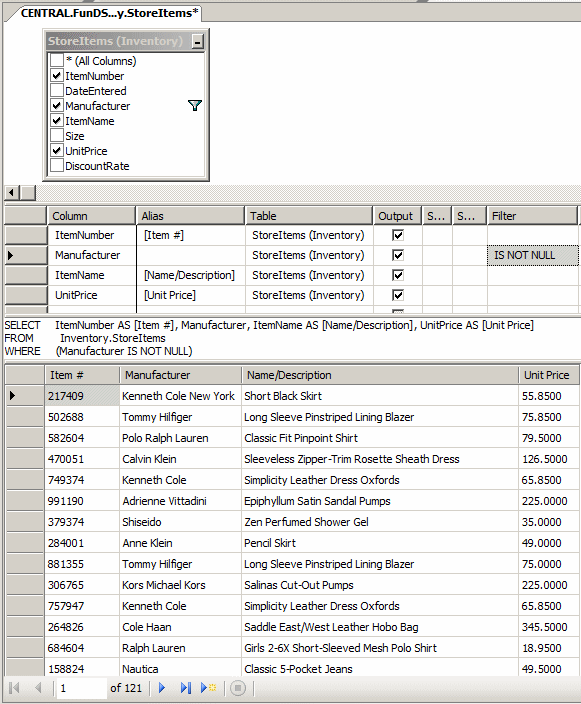Viewport: 581px width, 704px height.
Task: Stop query execution icon
Action: (x=238, y=688)
